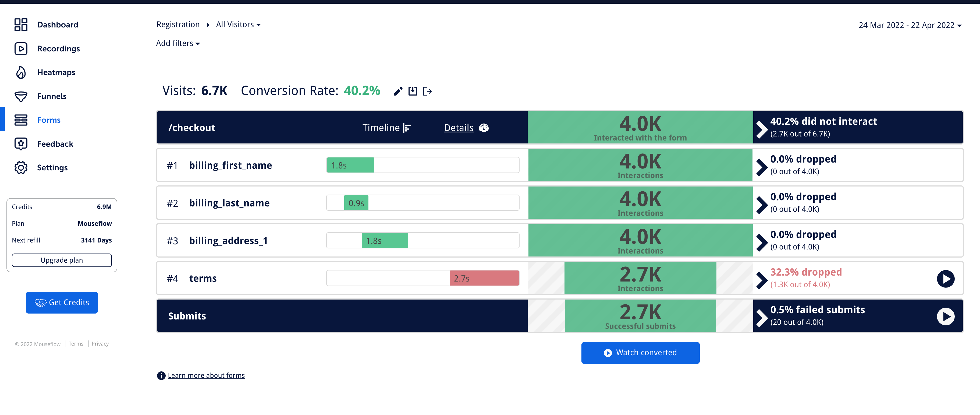The height and width of the screenshot is (415, 980).
Task: Click the pencil edit icon beside Conversion Rate
Action: pos(398,92)
